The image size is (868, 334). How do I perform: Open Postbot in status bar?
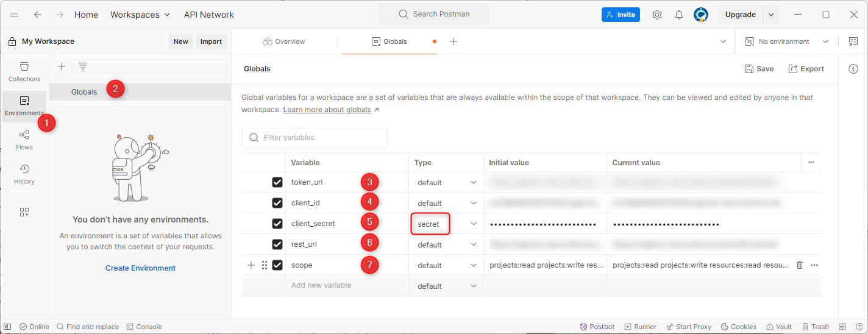[597, 327]
